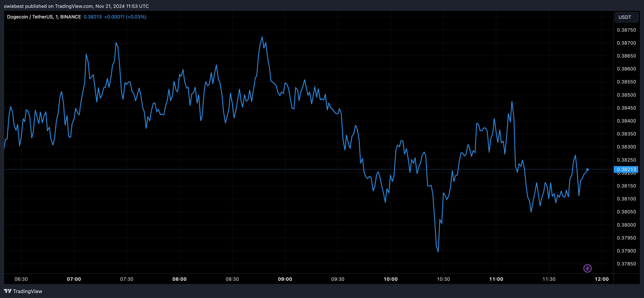The image size is (644, 298).
Task: Click the 0.38100 price axis label
Action: 626,199
